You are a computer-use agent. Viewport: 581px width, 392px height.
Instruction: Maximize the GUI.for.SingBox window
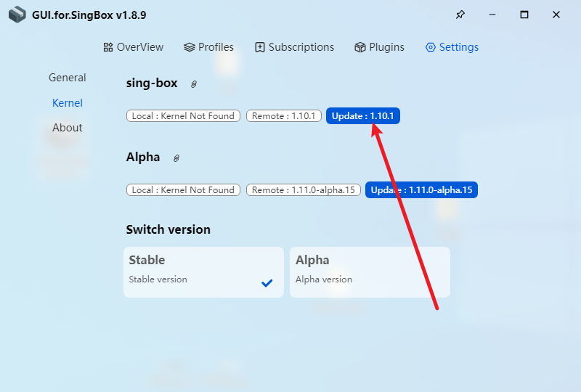click(524, 15)
